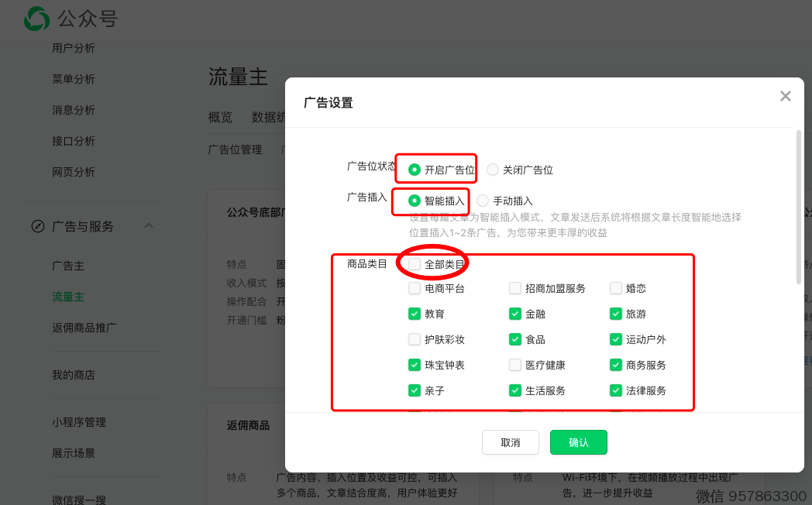
Task: Select the 关闭广告位 radio button
Action: coord(493,170)
